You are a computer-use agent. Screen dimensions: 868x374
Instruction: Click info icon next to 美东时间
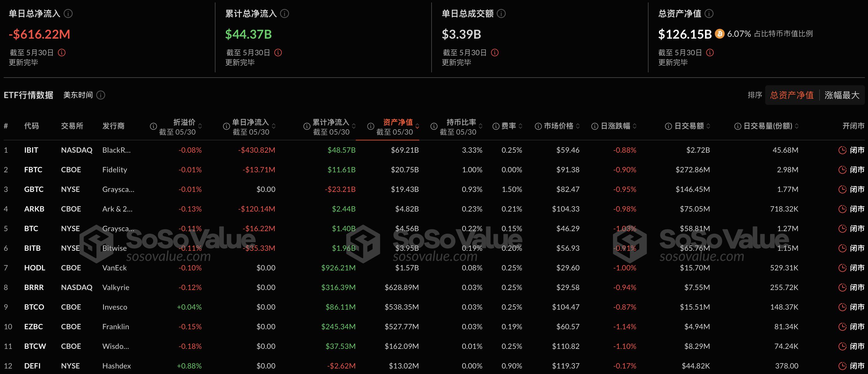(101, 95)
